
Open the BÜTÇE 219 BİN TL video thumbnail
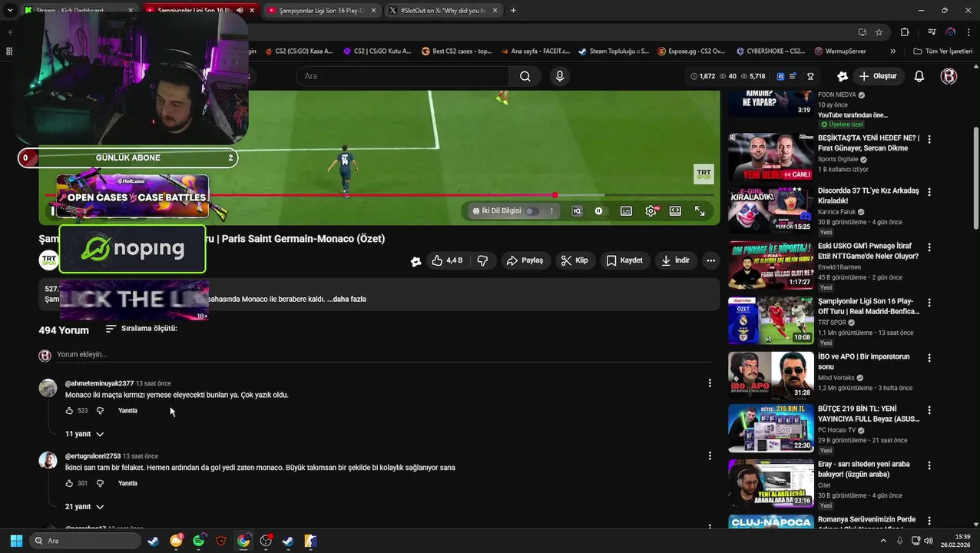771,429
